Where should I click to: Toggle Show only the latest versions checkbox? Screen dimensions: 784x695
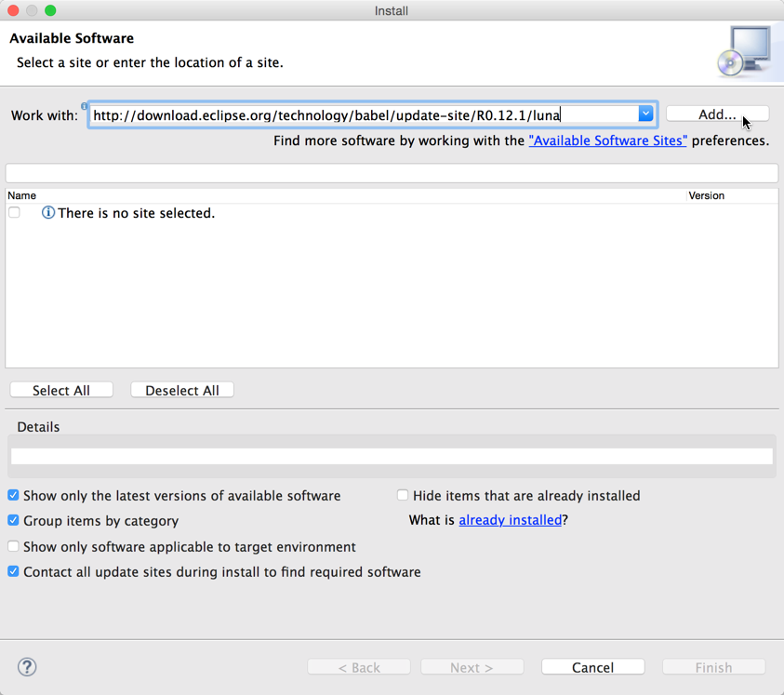pos(14,495)
